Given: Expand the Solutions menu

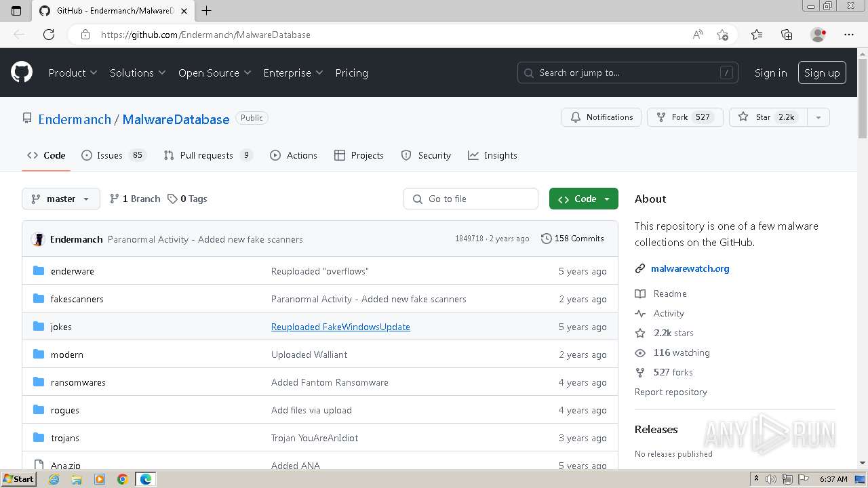Looking at the screenshot, I should pos(138,73).
